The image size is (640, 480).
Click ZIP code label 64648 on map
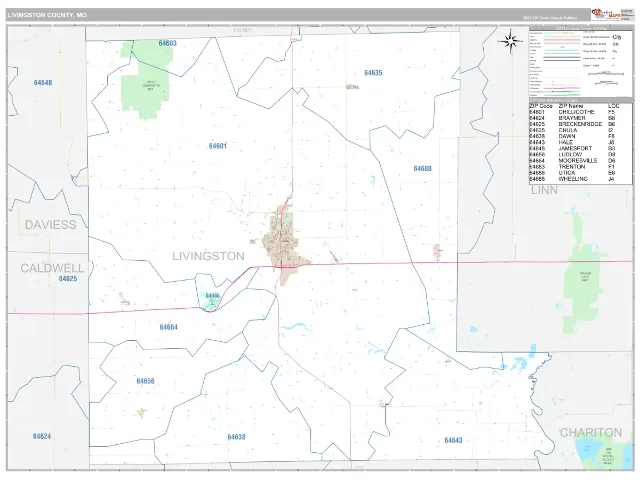(x=43, y=82)
